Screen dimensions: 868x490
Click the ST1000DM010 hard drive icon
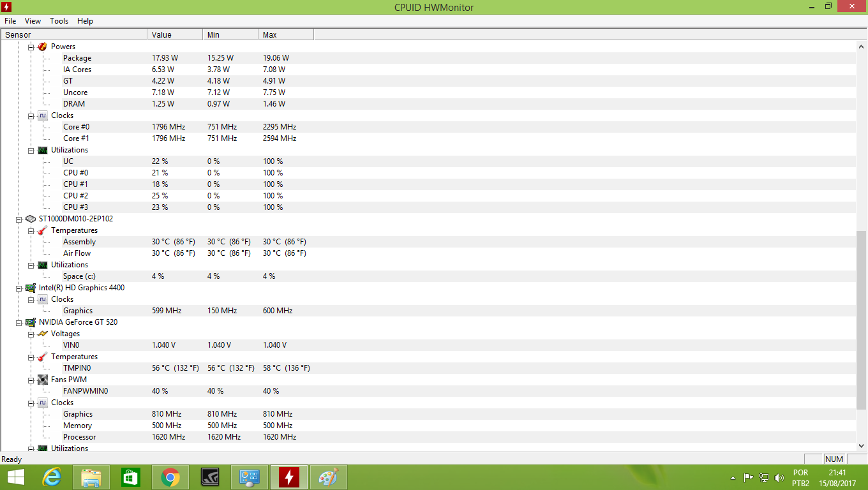[30, 219]
